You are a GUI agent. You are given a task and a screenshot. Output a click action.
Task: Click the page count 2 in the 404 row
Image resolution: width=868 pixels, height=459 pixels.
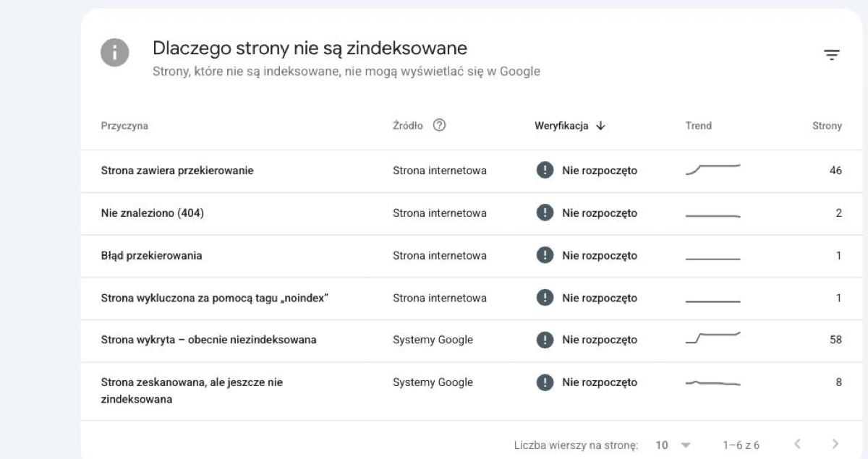point(839,213)
